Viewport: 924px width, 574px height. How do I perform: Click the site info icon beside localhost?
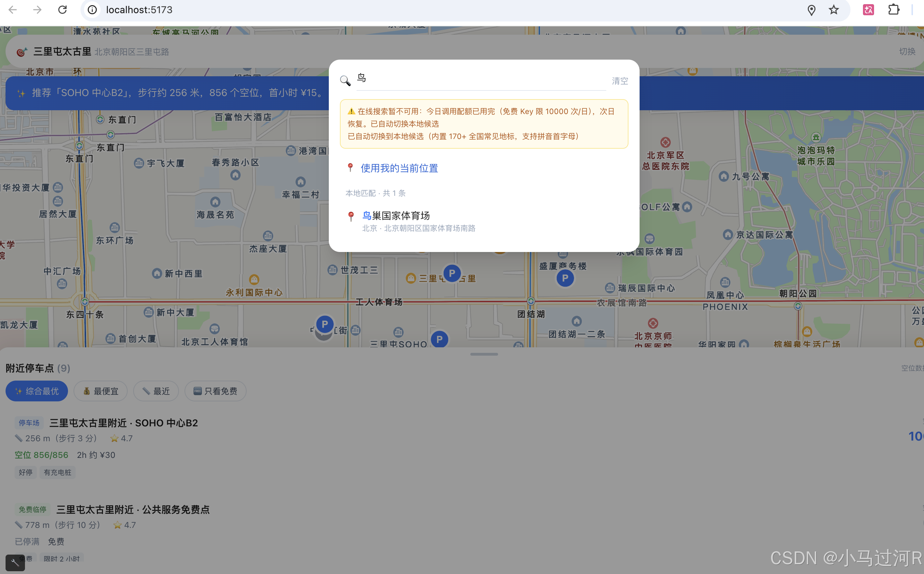(x=92, y=10)
